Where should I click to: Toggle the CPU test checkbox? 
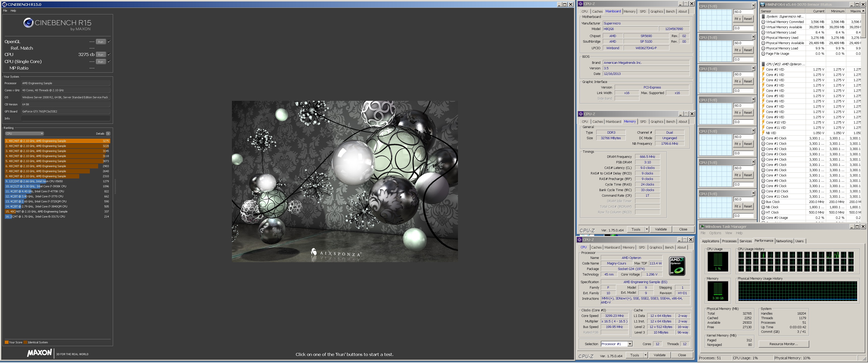pos(109,54)
